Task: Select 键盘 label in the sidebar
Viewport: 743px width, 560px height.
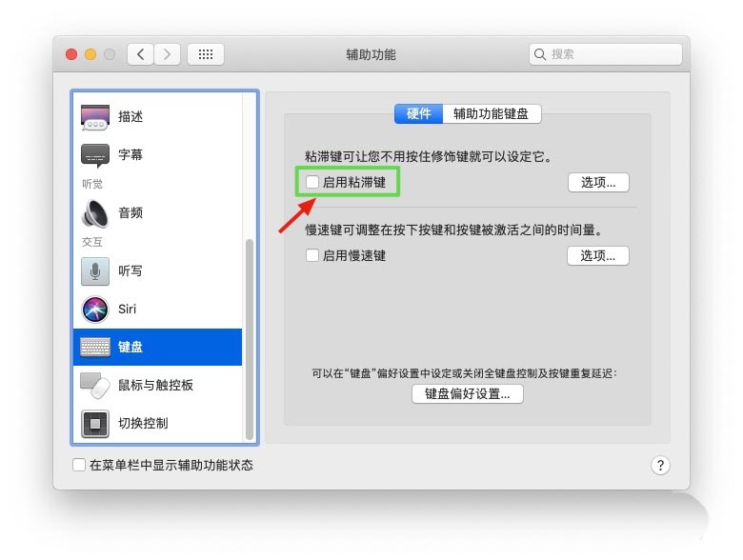Action: [131, 347]
